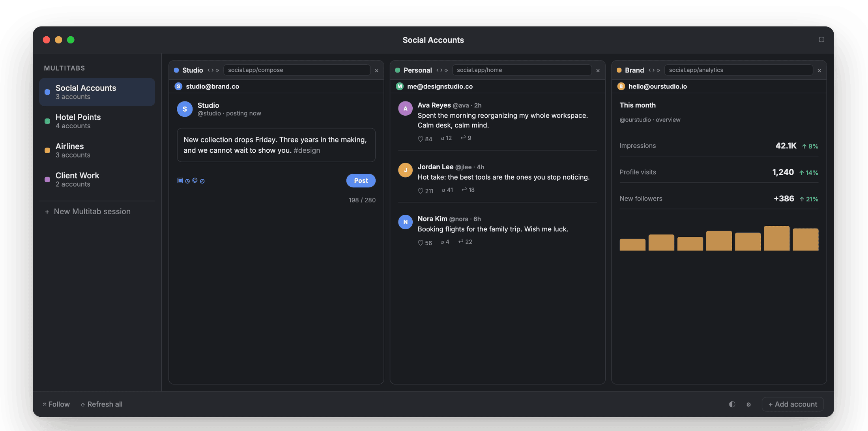Click the square icon in title bar corner
Screen dimensions: 868x431
point(821,39)
